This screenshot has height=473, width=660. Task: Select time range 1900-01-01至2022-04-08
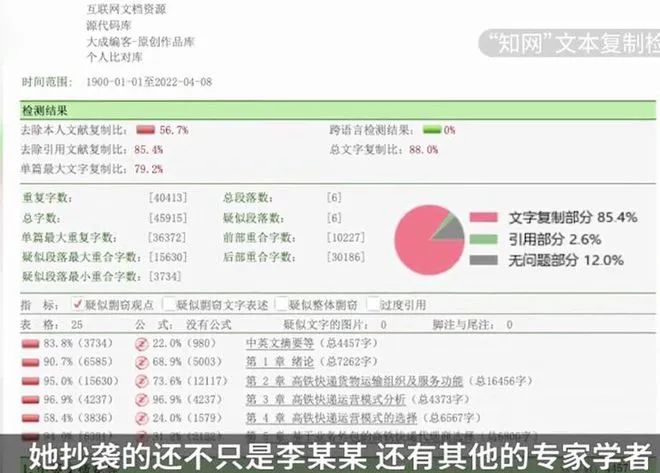point(149,82)
